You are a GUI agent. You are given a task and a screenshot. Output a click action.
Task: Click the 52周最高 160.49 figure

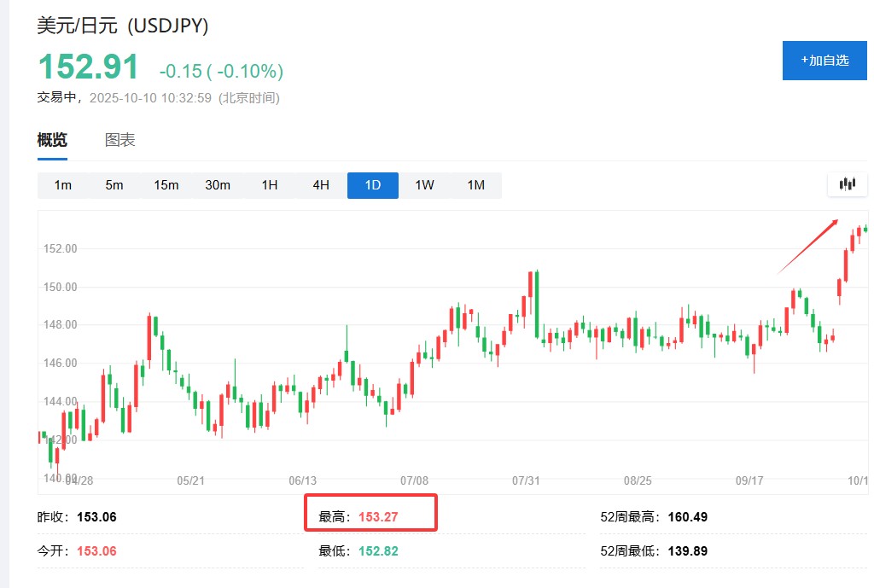point(687,517)
